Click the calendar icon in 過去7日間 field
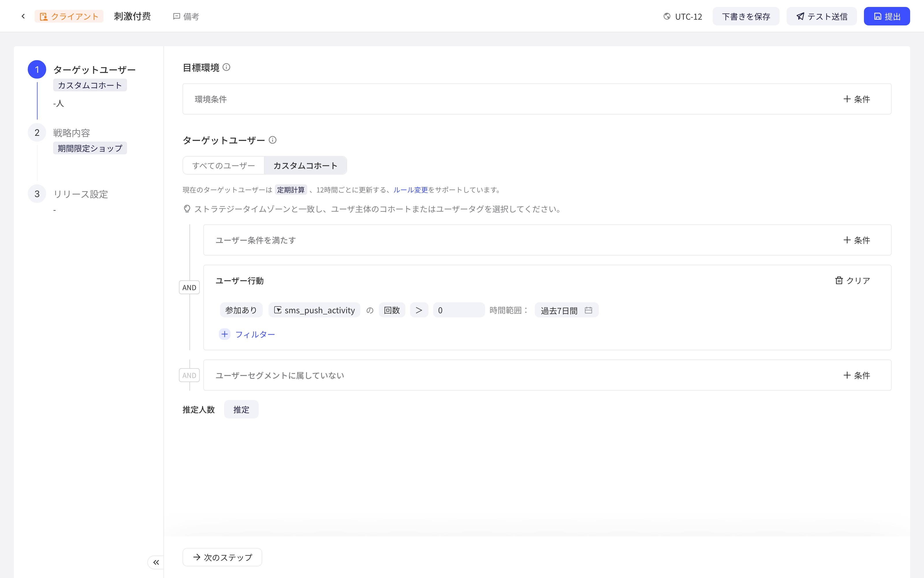924x578 pixels. click(588, 310)
